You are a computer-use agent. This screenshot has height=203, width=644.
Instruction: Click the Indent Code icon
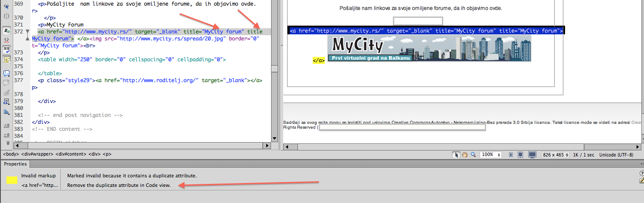[7, 125]
